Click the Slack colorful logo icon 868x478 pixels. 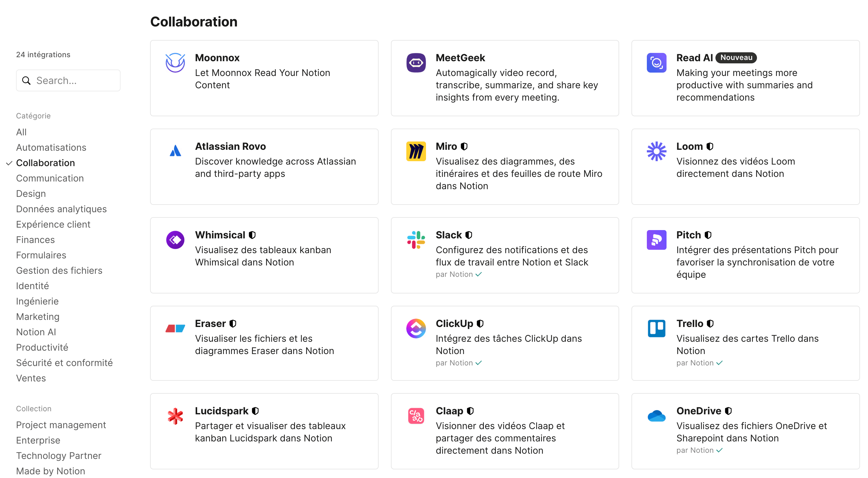coord(416,240)
